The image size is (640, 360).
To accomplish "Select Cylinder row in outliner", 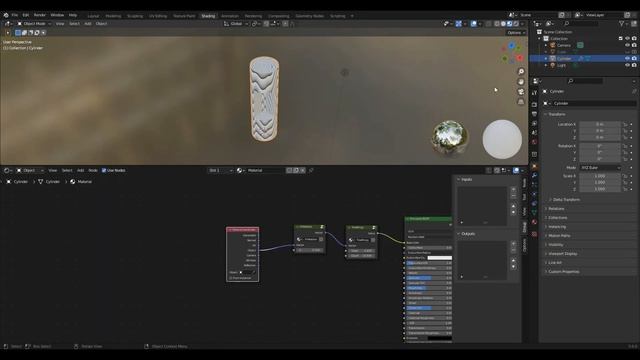I will point(584,58).
